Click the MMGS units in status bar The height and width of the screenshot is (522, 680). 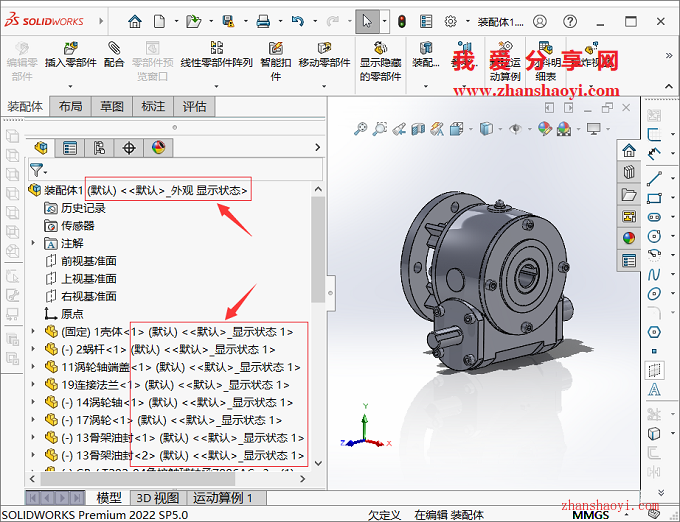tap(591, 515)
